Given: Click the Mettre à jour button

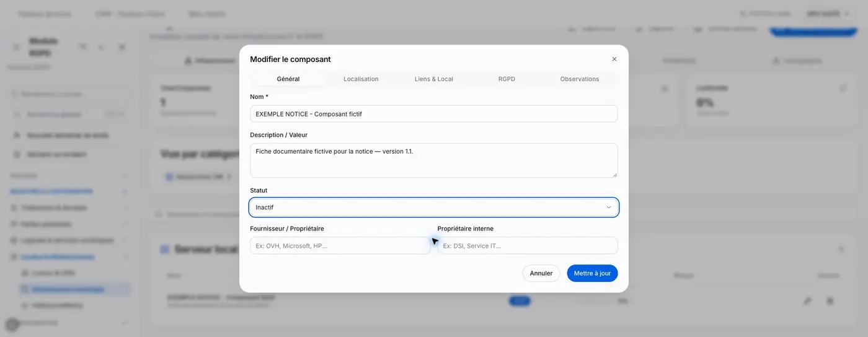Looking at the screenshot, I should [x=592, y=273].
